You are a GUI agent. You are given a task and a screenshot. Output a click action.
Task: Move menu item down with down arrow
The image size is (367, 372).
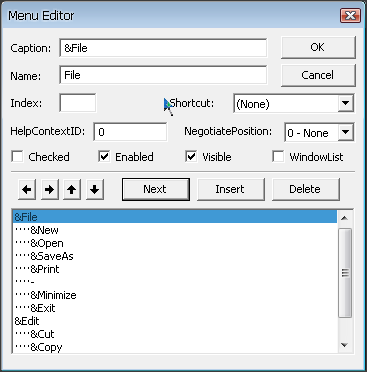coord(95,189)
